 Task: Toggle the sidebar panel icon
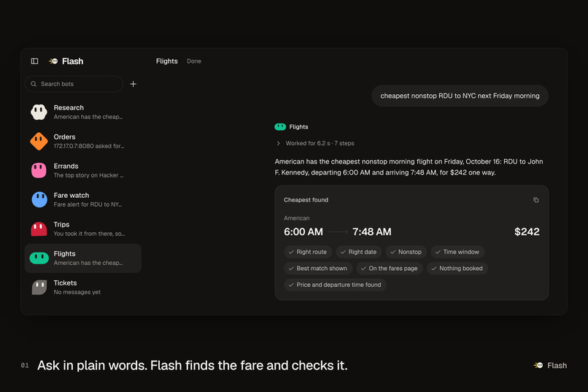(34, 61)
